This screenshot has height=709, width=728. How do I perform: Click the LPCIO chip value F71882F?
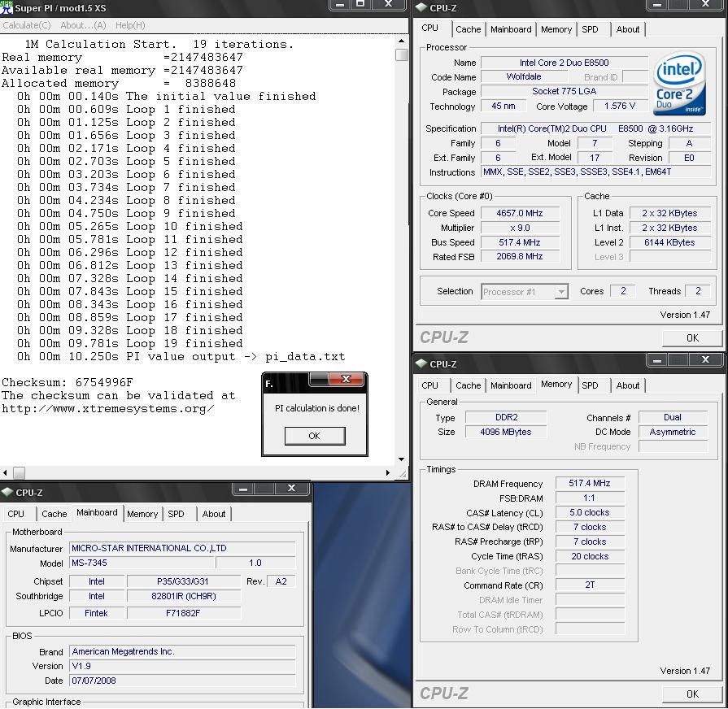(x=183, y=613)
